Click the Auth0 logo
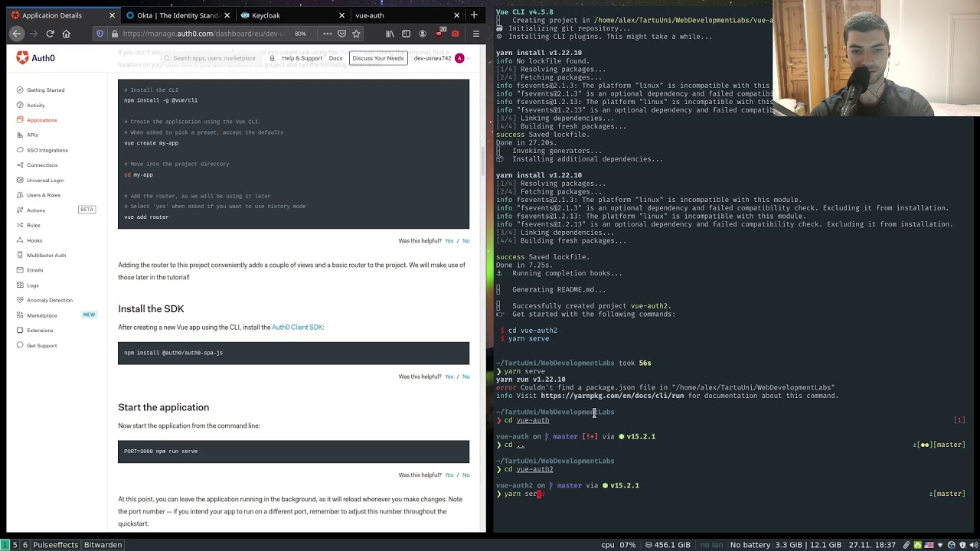980x551 pixels. click(x=35, y=58)
